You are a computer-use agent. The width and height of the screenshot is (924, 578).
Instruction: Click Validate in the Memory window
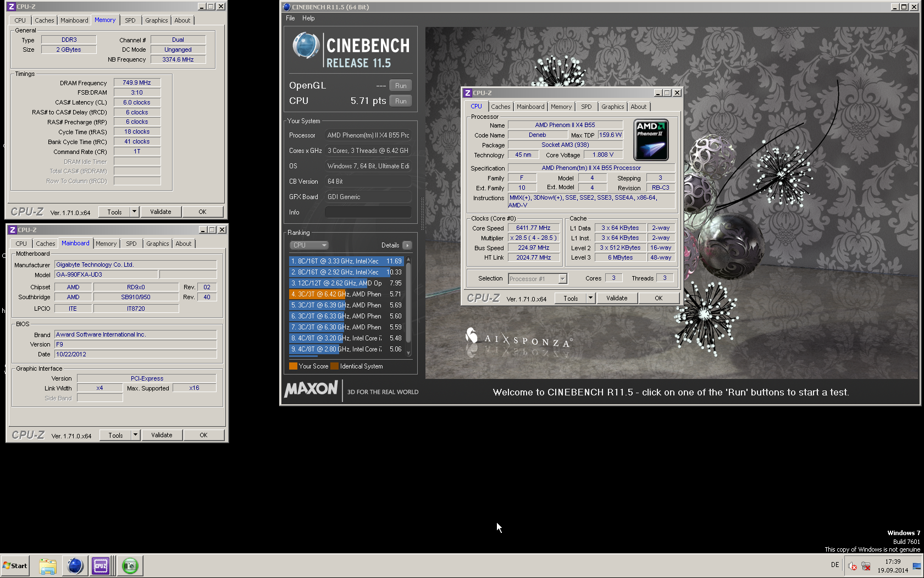[161, 212]
